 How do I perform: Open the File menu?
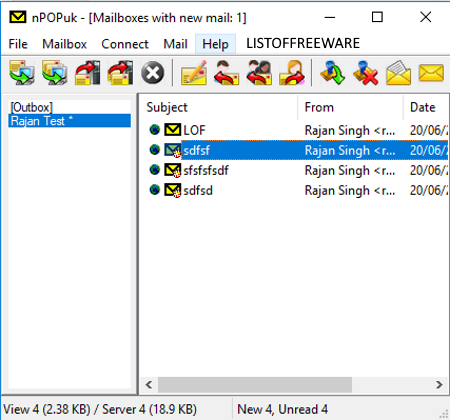pyautogui.click(x=18, y=44)
